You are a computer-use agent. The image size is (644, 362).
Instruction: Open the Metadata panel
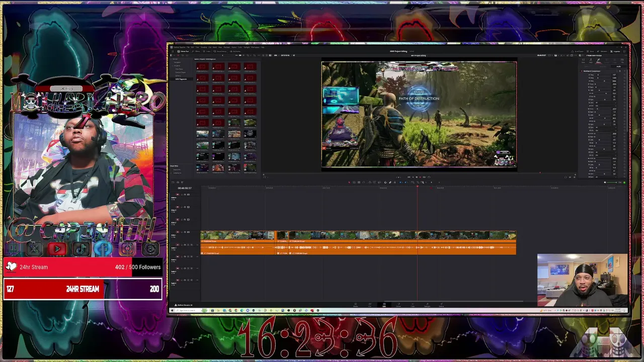coord(602,51)
